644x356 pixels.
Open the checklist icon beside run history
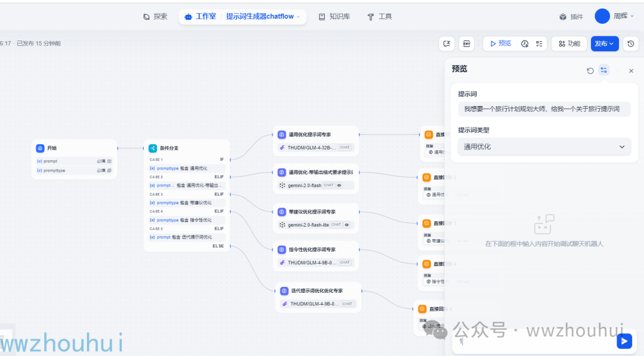pyautogui.click(x=539, y=44)
